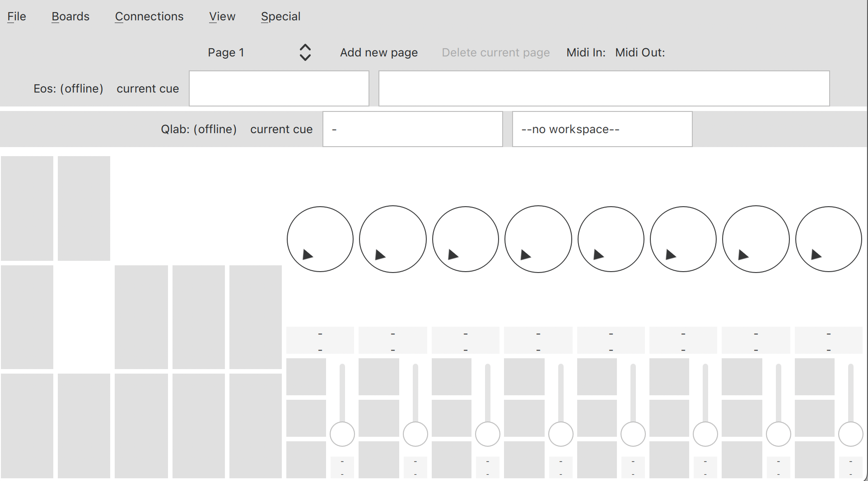This screenshot has height=481, width=868.
Task: Click the Qlab current cue field
Action: pos(412,129)
